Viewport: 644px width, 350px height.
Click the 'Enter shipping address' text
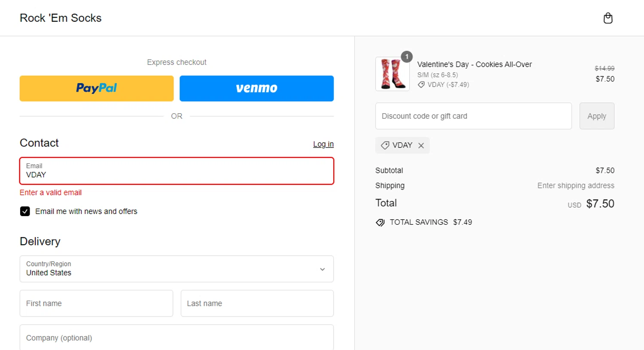pyautogui.click(x=576, y=186)
